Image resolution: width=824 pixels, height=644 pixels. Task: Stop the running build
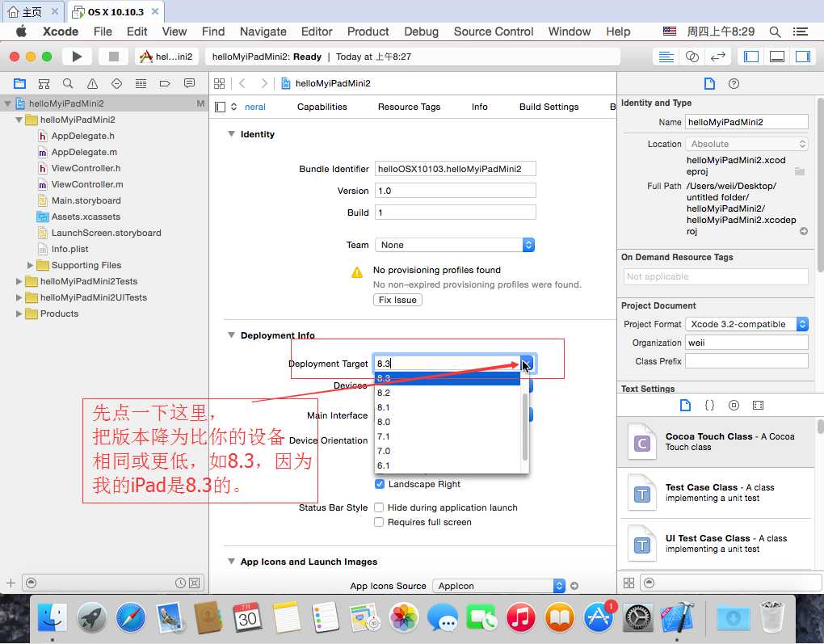(x=114, y=57)
